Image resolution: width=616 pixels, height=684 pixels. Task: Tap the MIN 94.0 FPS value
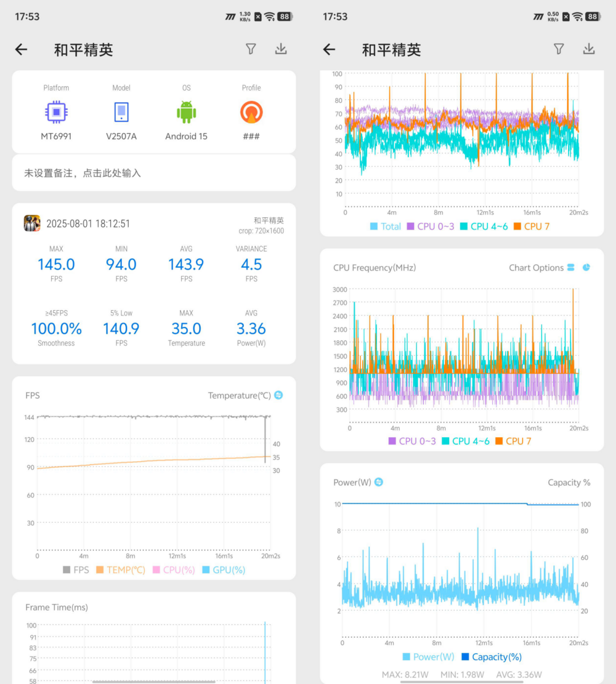[x=121, y=264]
